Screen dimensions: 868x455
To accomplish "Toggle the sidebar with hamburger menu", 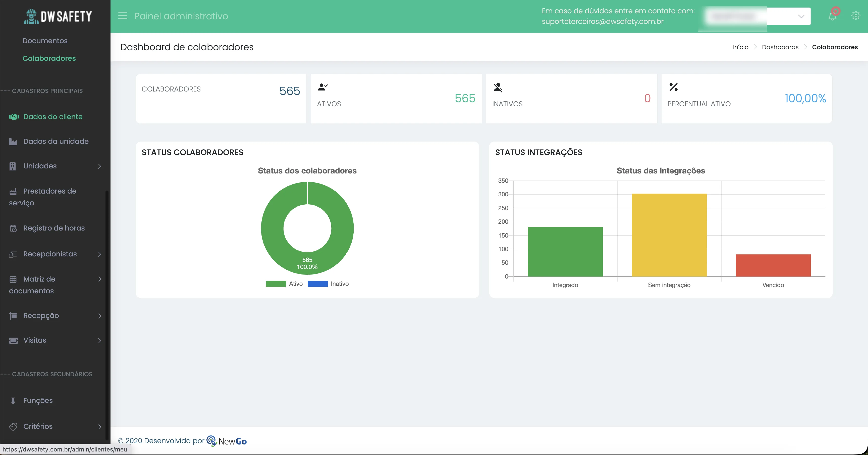I will tap(122, 16).
